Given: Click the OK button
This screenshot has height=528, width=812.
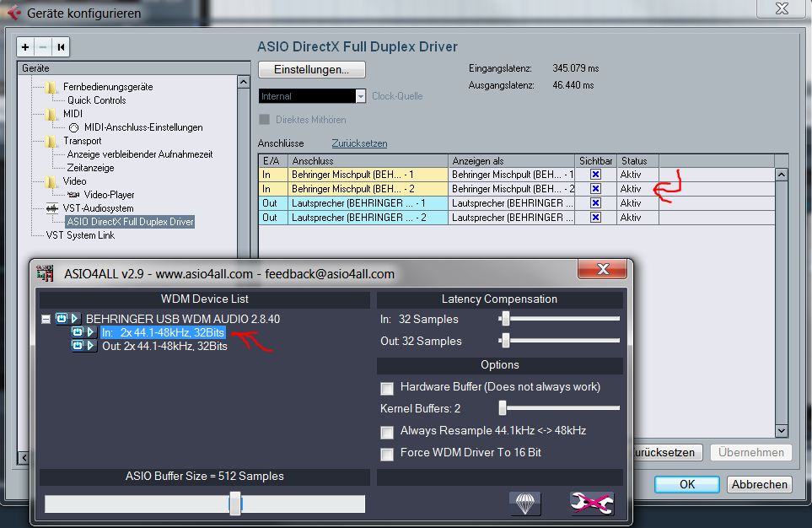Looking at the screenshot, I should click(686, 484).
